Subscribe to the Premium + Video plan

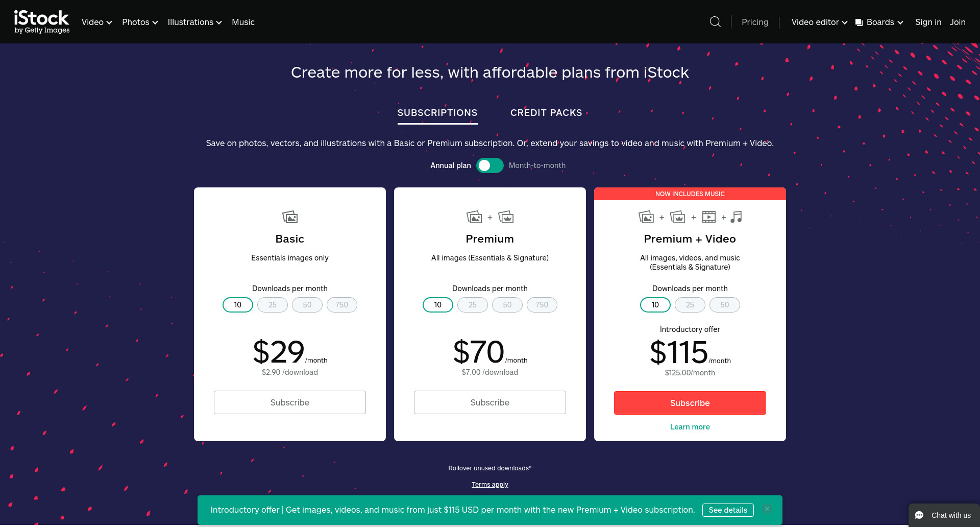(690, 403)
